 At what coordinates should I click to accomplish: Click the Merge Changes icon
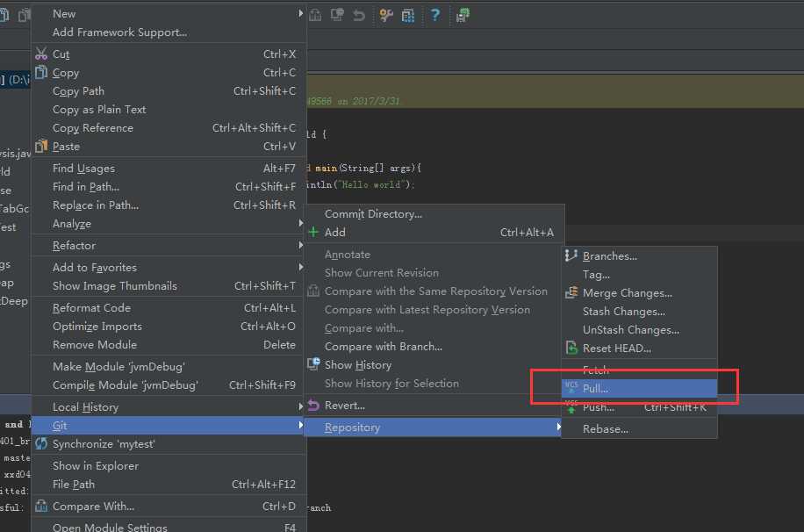click(x=571, y=292)
